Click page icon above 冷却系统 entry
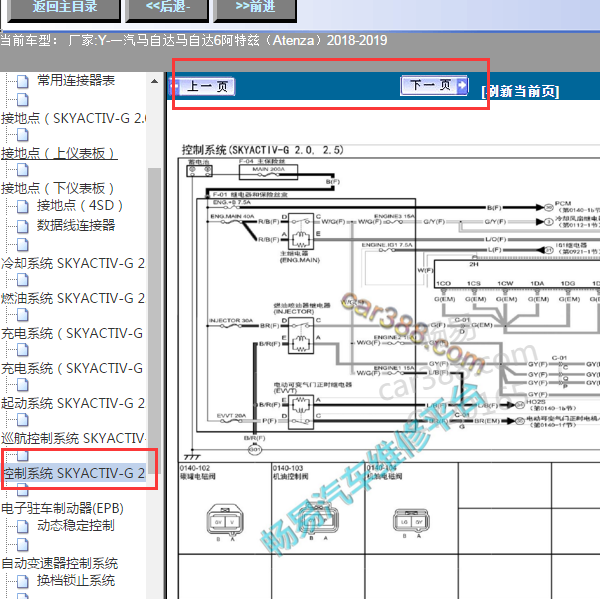Screen dimensions: 600x599 [x=23, y=245]
